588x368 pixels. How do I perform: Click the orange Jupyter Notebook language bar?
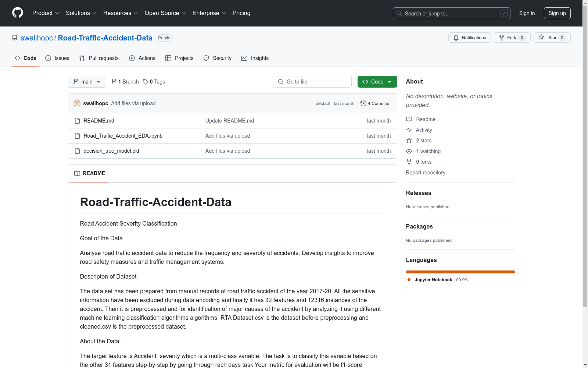(x=460, y=272)
